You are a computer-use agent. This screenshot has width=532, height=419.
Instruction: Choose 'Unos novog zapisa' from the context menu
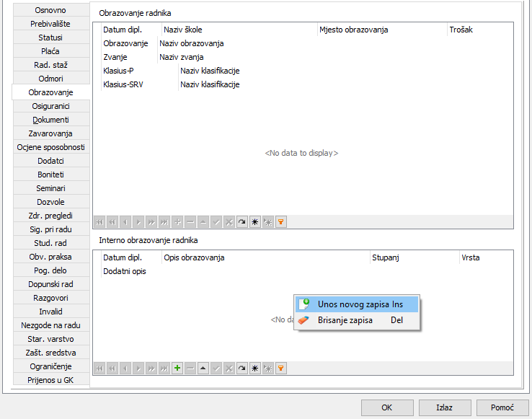pos(357,305)
